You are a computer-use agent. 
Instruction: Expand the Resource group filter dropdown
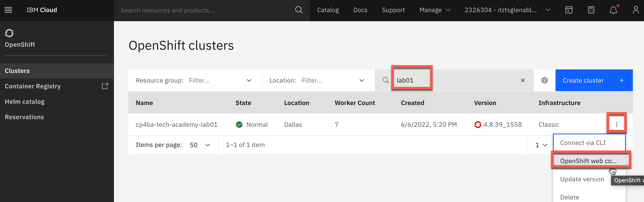[x=195, y=80]
